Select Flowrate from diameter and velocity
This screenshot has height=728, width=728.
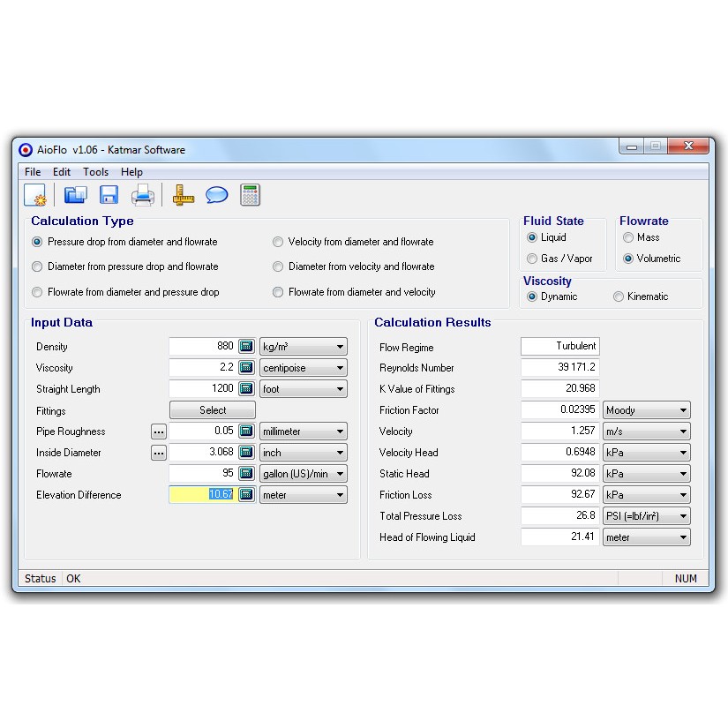354,292
